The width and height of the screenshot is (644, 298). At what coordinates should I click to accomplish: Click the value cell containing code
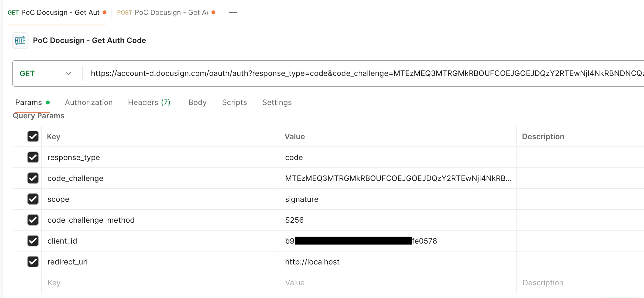tap(398, 157)
